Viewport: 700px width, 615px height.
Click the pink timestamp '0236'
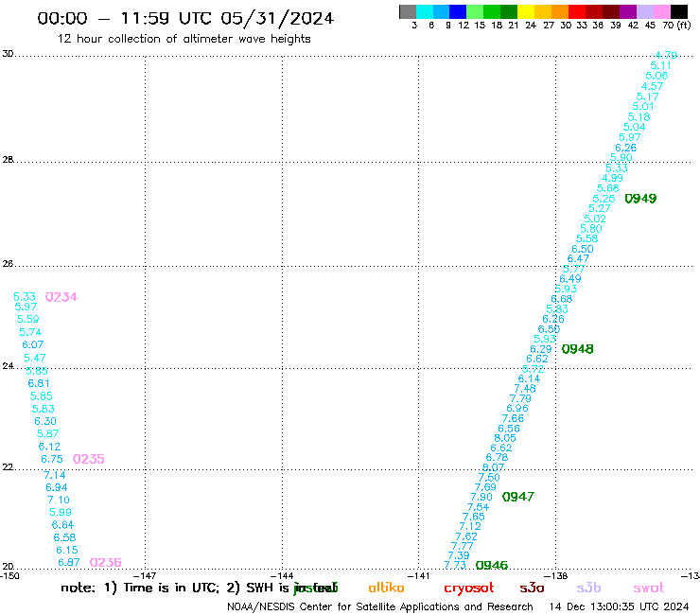point(105,562)
